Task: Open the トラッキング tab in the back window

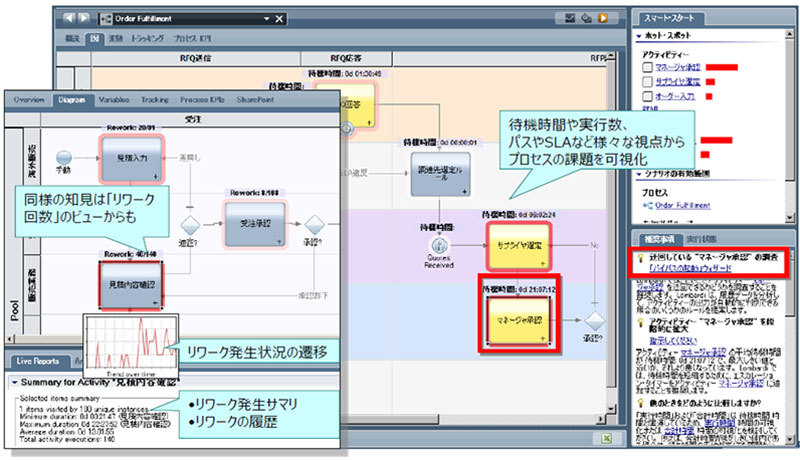Action: [147, 38]
